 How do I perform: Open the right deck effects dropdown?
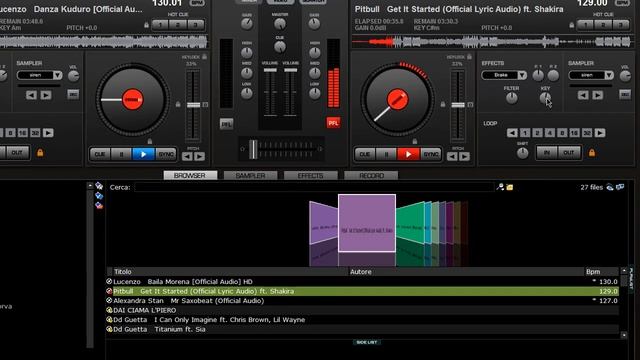tap(522, 75)
